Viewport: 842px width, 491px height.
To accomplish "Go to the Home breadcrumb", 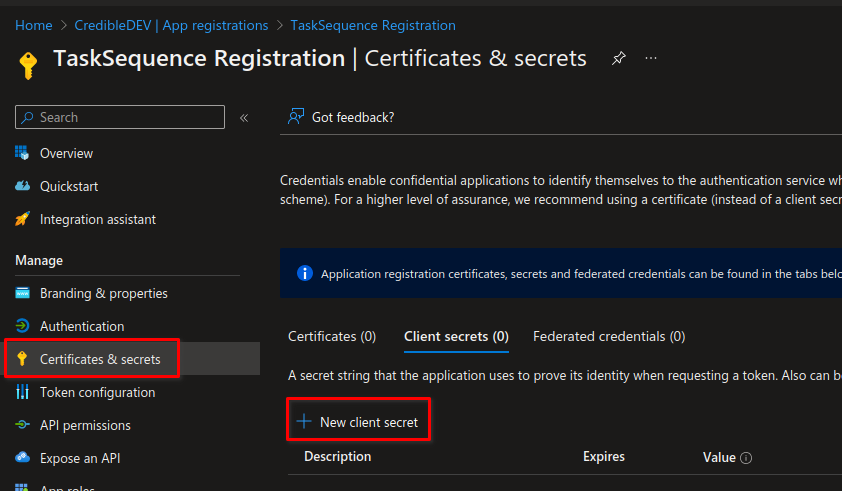I will (34, 25).
